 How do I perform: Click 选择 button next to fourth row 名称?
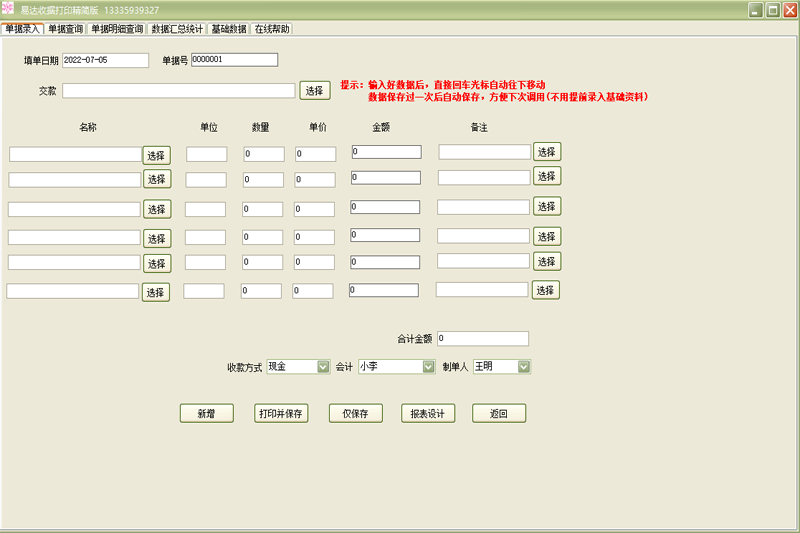click(157, 239)
